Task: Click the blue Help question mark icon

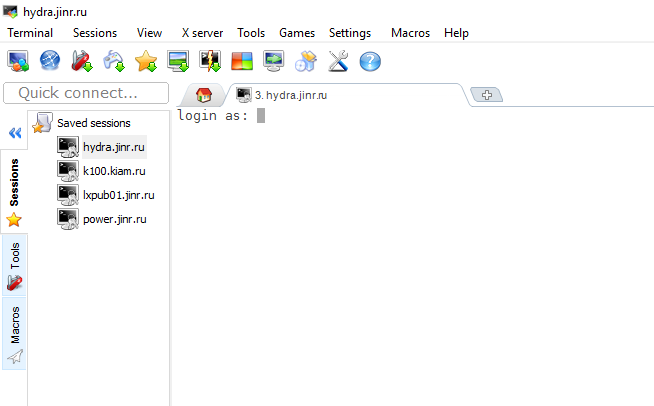Action: point(370,62)
